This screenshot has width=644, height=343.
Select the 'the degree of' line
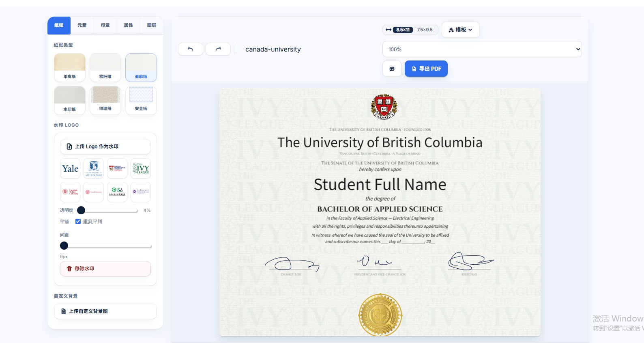380,198
